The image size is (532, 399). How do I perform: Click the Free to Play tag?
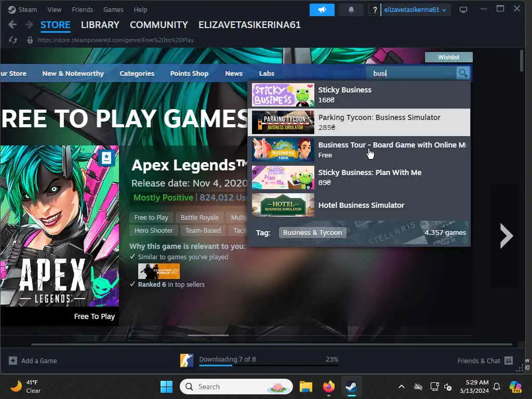[151, 218]
